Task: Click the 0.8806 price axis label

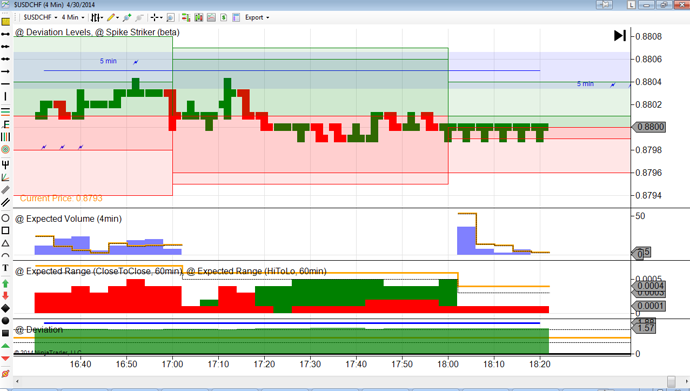Action: pyautogui.click(x=649, y=59)
